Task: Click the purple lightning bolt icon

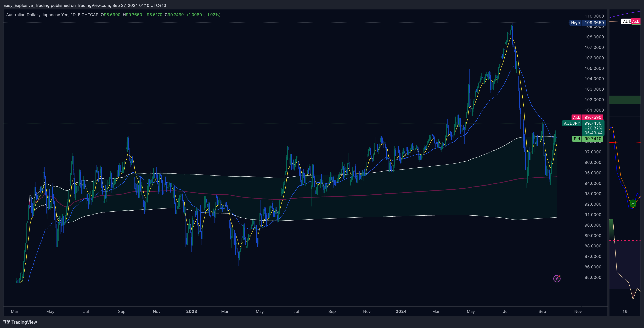Action: 557,278
